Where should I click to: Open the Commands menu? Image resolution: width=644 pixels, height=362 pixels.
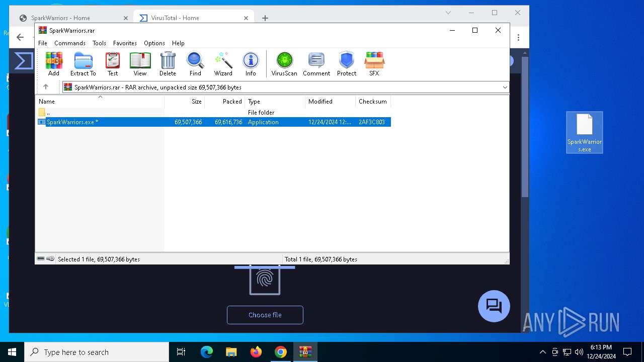(70, 43)
